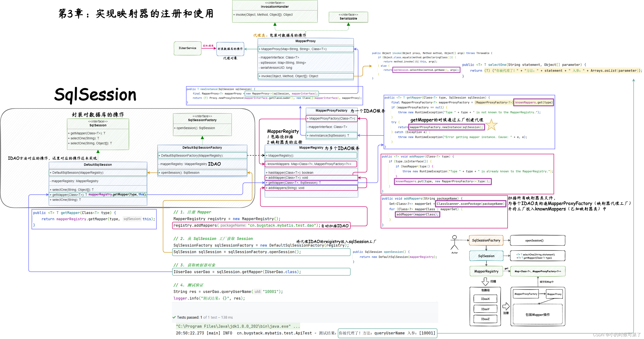This screenshot has height=339, width=644.
Task: Click getMapper(Class<T>, SqlSession): T row
Action: pos(311,183)
